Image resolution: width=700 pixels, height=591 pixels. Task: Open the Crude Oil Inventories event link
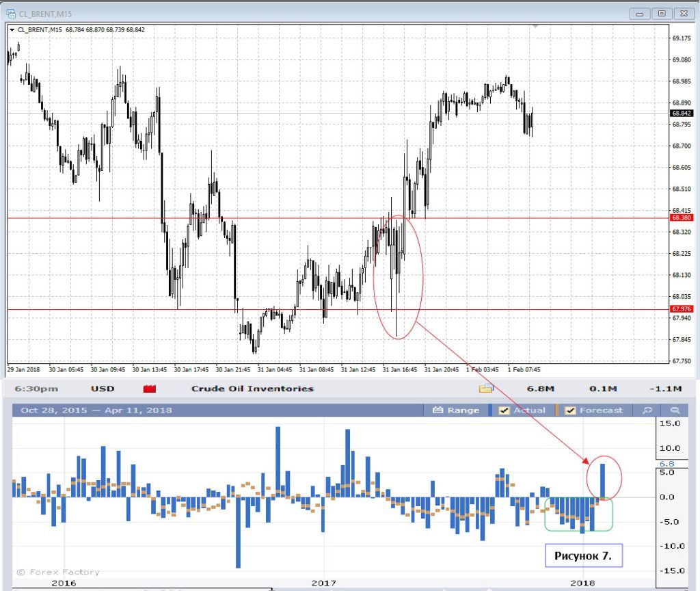252,389
